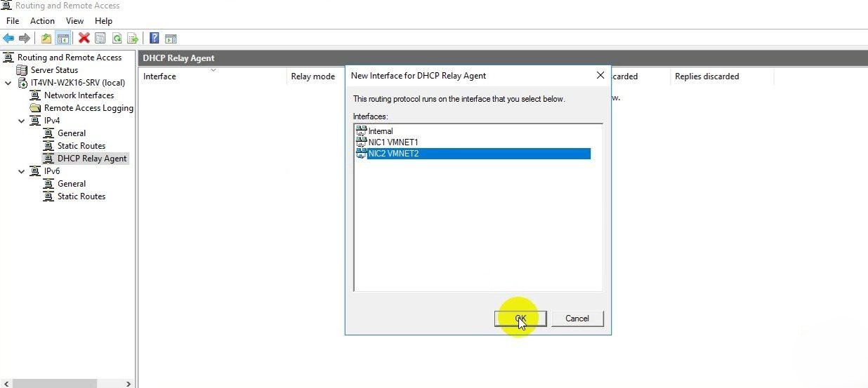Collapse the IT4VN-W2K16-SRV server node
This screenshot has height=388, width=868.
[8, 83]
